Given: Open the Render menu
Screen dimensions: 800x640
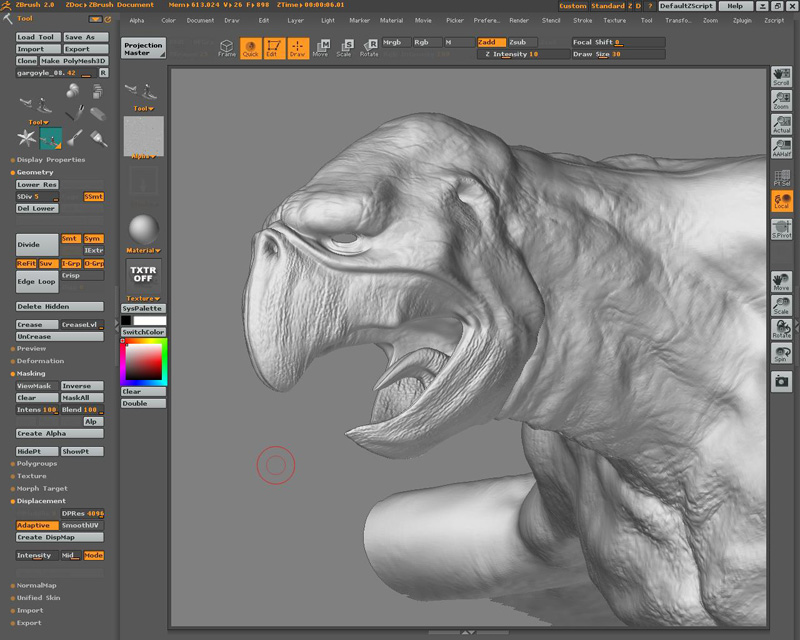Looking at the screenshot, I should tap(519, 20).
